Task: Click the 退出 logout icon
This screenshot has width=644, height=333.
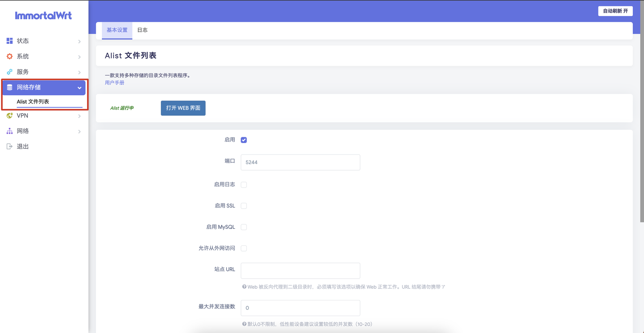Action: point(9,147)
